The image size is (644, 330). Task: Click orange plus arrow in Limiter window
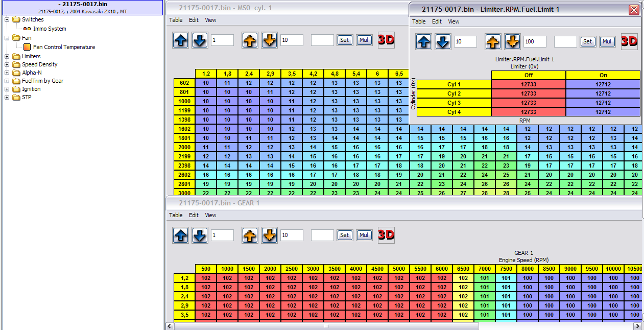click(x=493, y=42)
